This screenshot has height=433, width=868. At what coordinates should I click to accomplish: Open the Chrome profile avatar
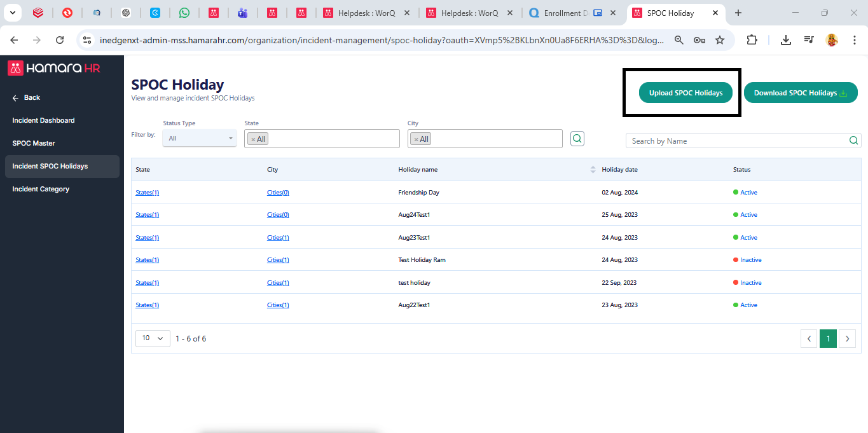click(x=832, y=40)
